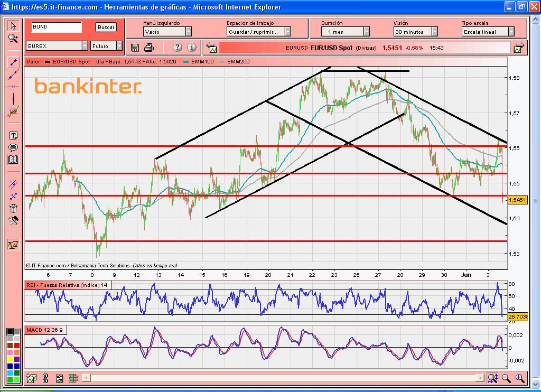
Task: Pick the red color swatch
Action: pos(17,346)
